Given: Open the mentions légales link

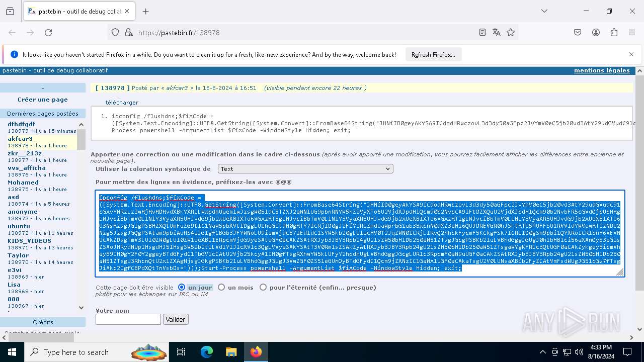Looking at the screenshot, I should (x=602, y=70).
